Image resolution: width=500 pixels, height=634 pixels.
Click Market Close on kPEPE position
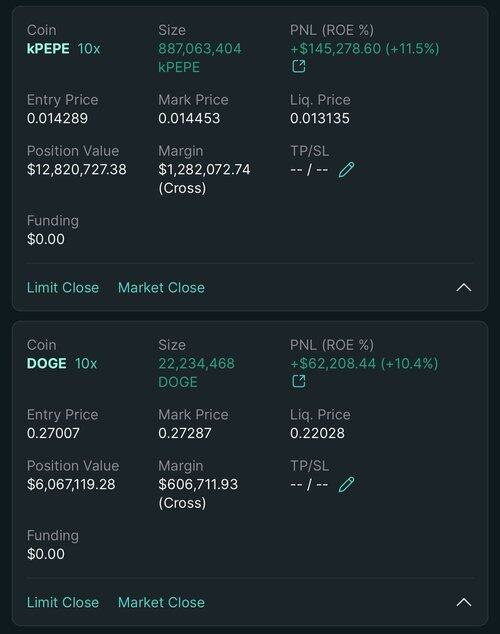click(161, 287)
